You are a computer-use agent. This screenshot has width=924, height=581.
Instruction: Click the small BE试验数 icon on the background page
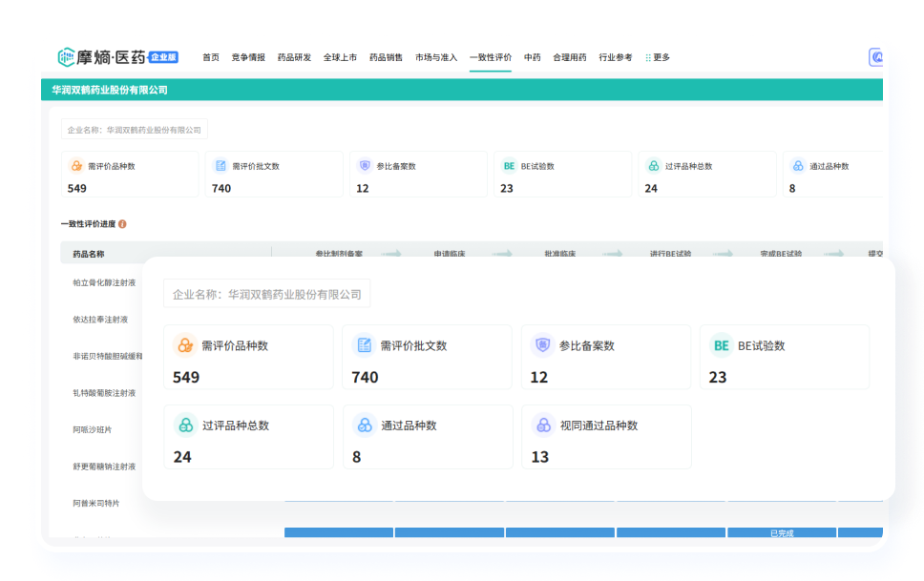[x=509, y=166]
